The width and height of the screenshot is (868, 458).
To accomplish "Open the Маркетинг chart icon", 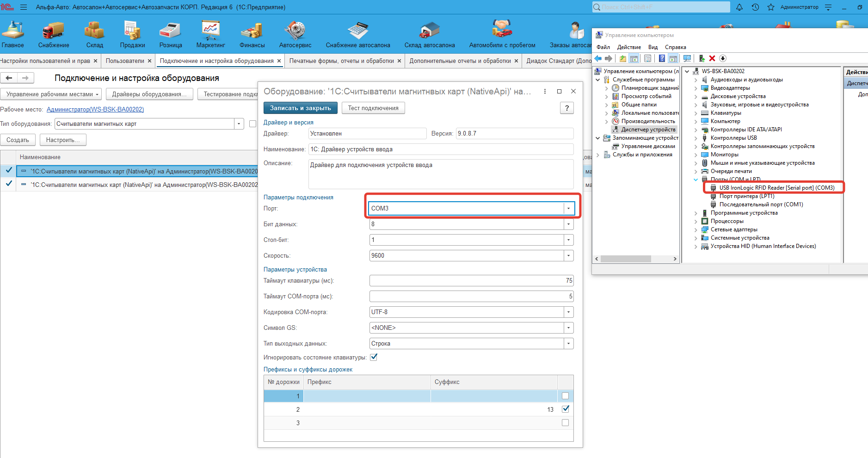I will tap(210, 30).
